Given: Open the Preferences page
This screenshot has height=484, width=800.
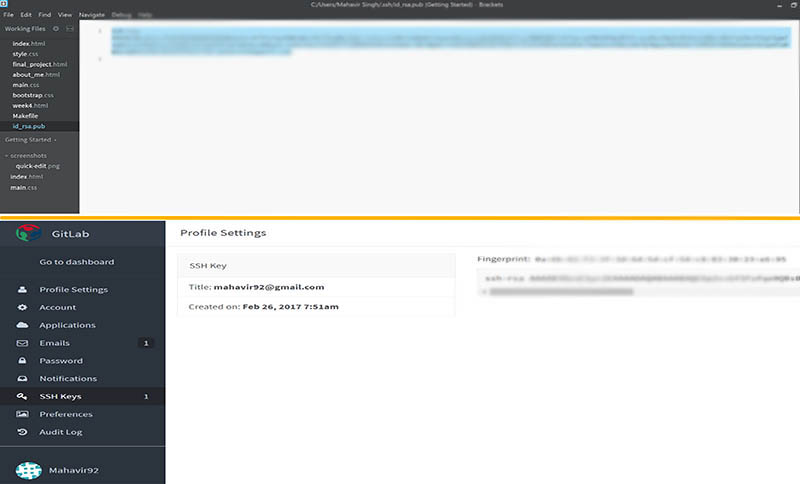Looking at the screenshot, I should (66, 415).
